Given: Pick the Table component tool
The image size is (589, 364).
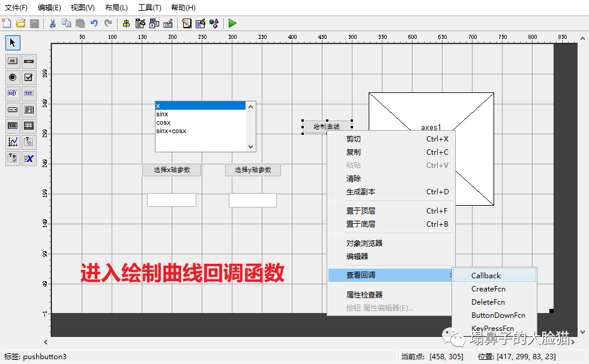Looking at the screenshot, I should (x=29, y=126).
